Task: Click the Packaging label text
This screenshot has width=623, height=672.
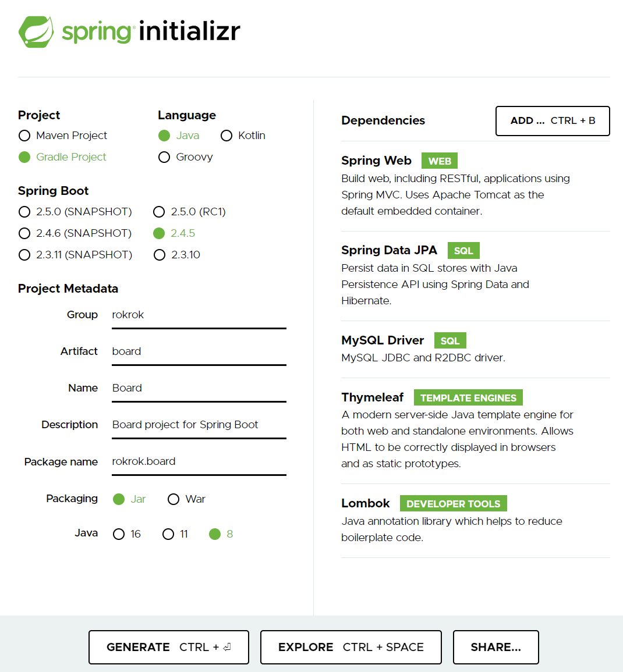Action: point(72,499)
